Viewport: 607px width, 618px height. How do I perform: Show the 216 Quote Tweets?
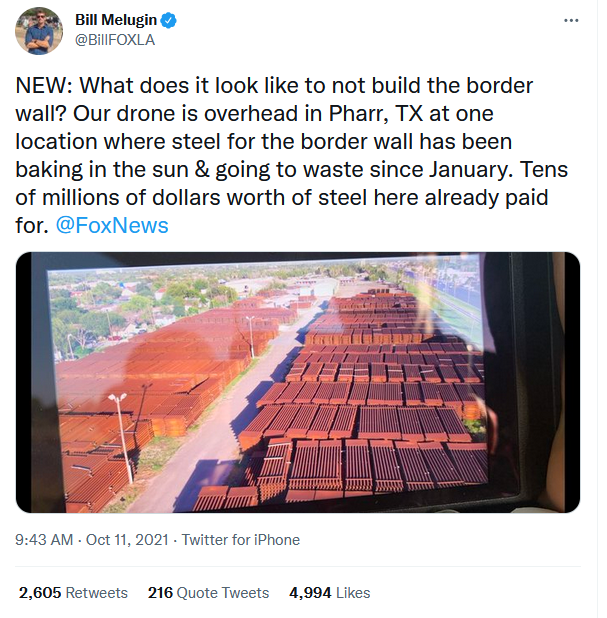tap(208, 593)
